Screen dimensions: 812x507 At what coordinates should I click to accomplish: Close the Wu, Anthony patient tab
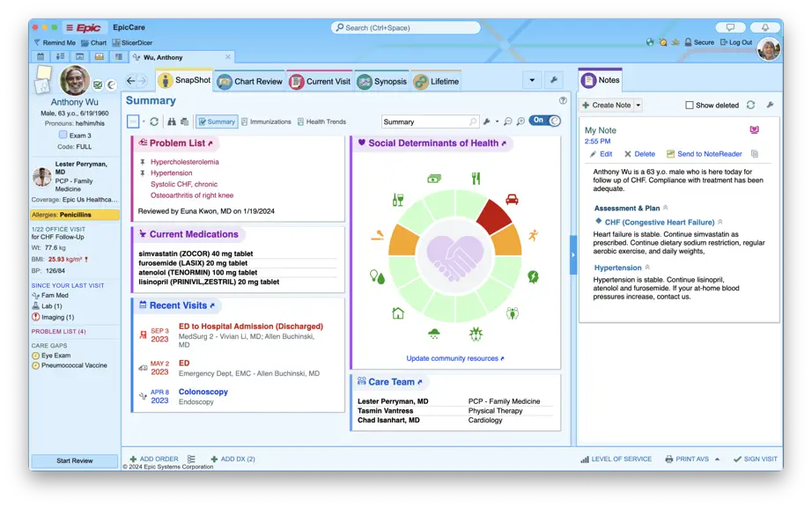[x=228, y=57]
